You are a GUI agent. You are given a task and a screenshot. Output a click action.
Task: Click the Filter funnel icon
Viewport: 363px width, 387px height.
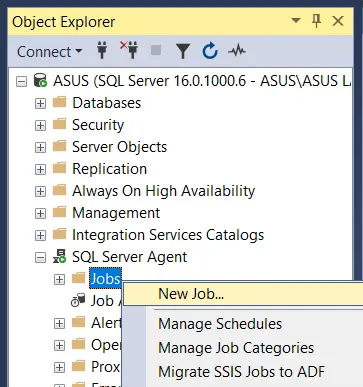point(183,51)
